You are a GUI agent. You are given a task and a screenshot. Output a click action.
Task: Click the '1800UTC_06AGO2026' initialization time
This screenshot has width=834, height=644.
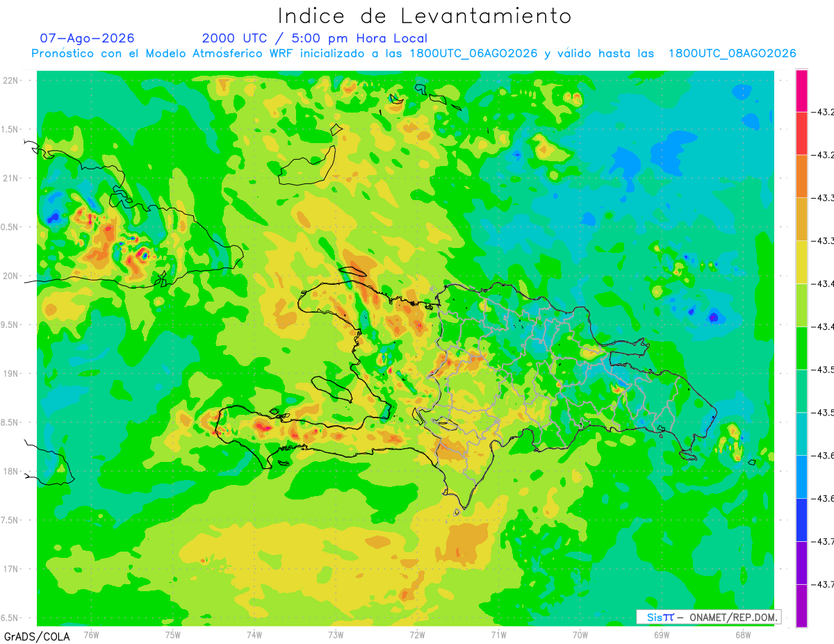coord(473,53)
